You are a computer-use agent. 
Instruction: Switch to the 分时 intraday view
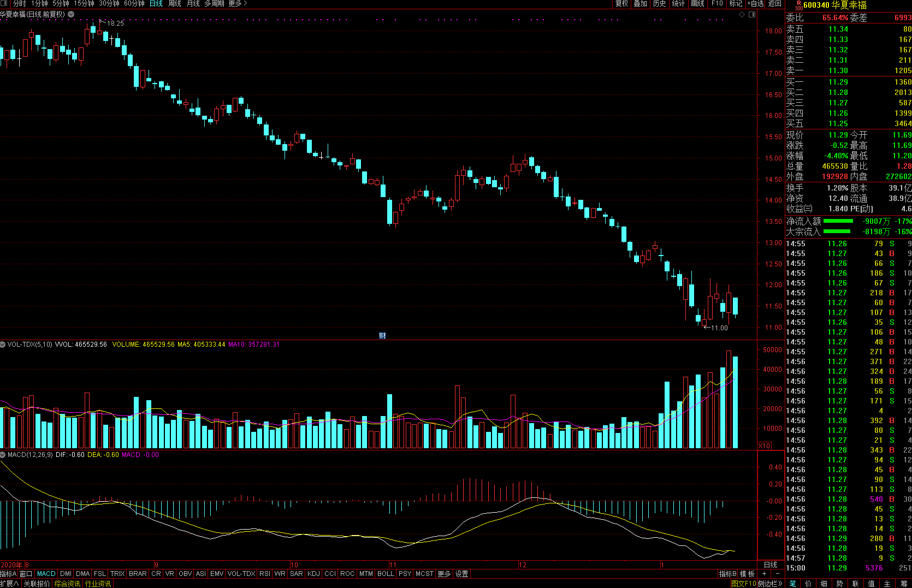19,3
